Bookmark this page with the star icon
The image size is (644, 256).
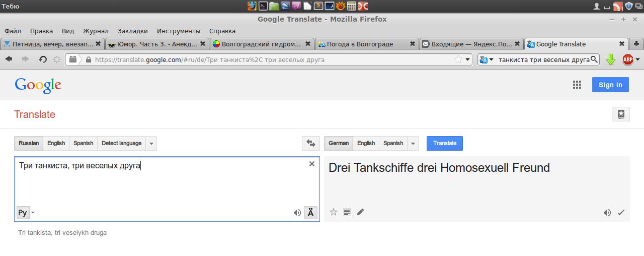click(x=458, y=59)
